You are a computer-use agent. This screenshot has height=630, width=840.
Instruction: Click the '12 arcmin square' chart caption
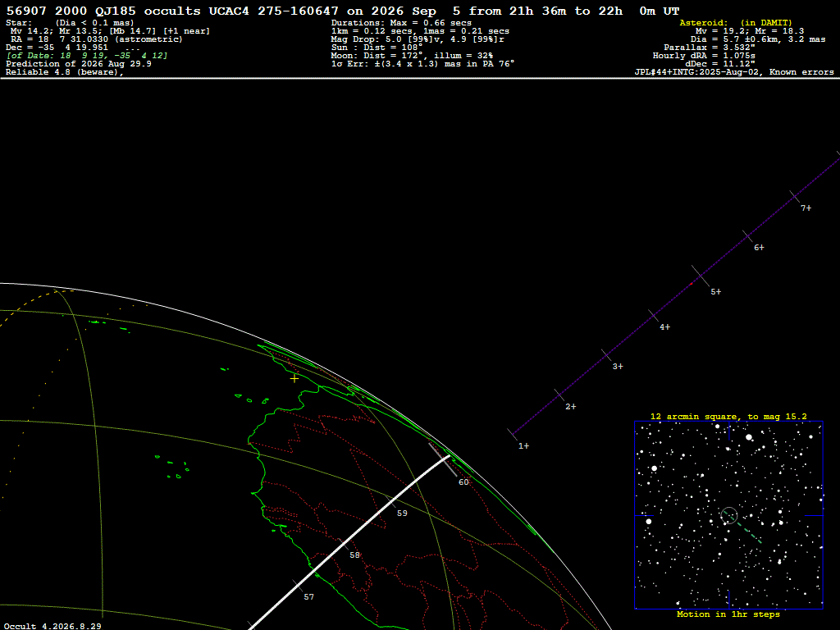coord(728,416)
